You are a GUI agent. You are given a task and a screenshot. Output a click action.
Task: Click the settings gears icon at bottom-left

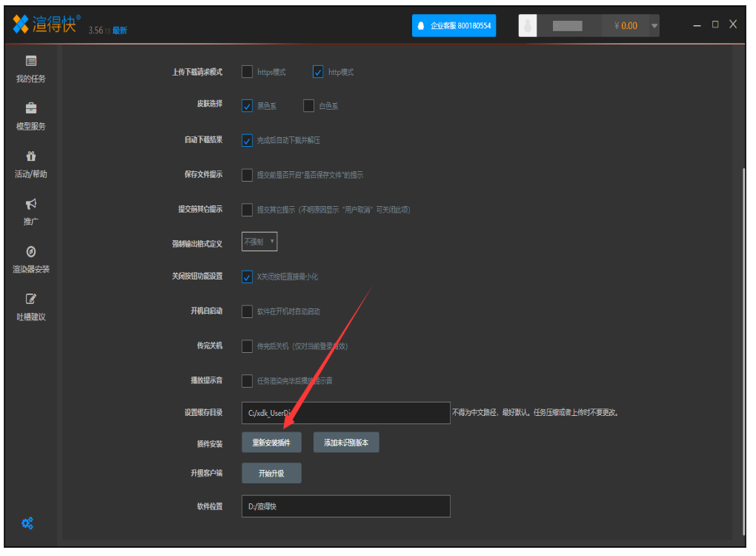(27, 523)
